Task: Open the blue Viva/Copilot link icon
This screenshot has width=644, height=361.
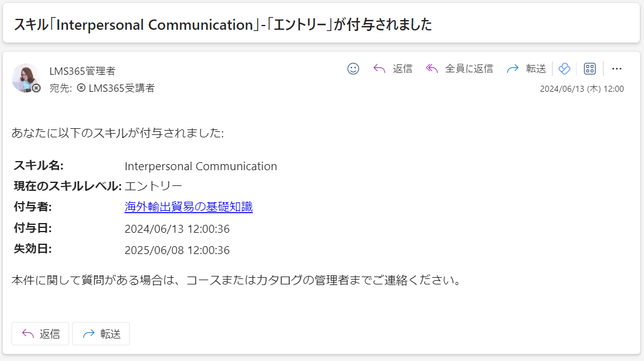Action: point(564,69)
